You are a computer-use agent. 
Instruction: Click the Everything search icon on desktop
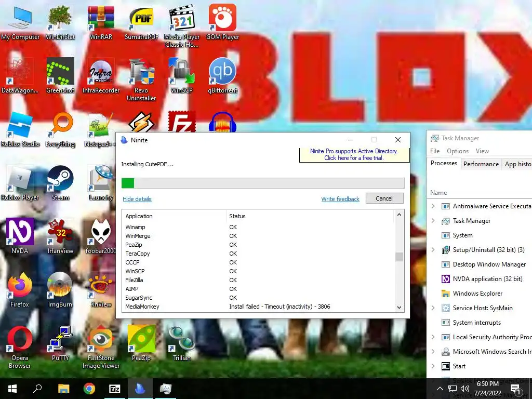click(x=60, y=129)
